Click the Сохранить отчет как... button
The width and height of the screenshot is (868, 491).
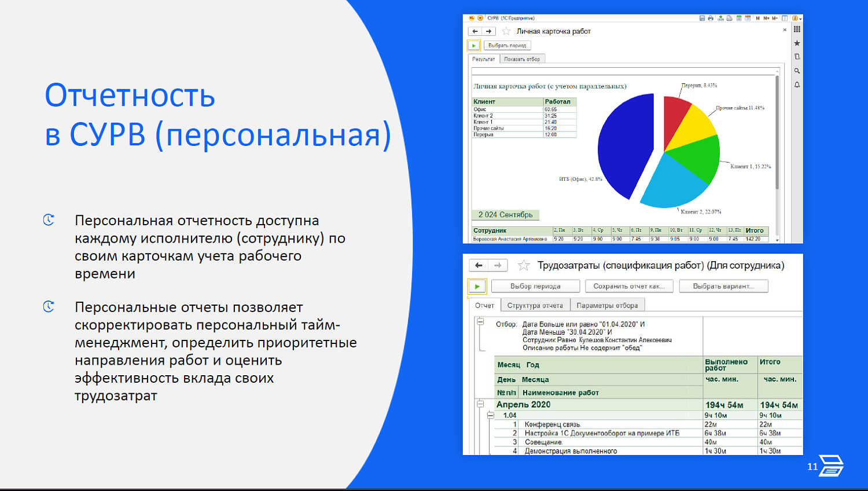point(629,286)
